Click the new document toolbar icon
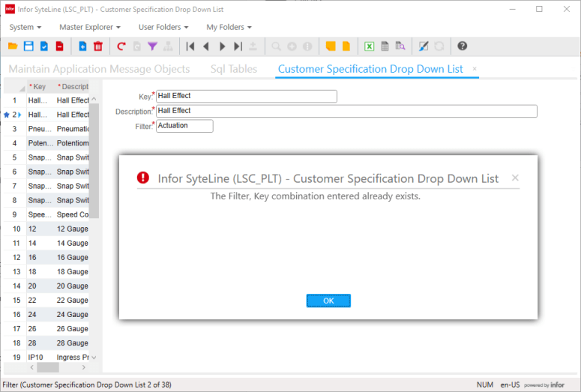This screenshot has width=581, height=392. (x=82, y=46)
